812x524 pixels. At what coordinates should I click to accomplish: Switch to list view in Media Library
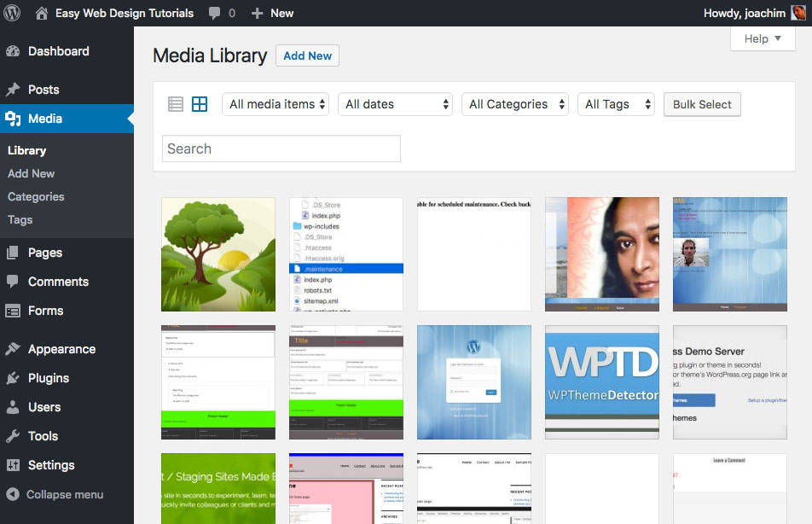click(176, 103)
